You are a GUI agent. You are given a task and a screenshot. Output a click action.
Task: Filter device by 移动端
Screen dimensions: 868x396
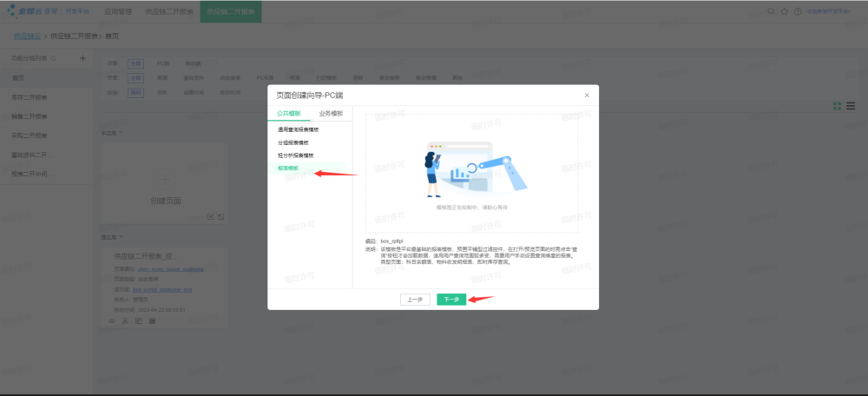193,63
